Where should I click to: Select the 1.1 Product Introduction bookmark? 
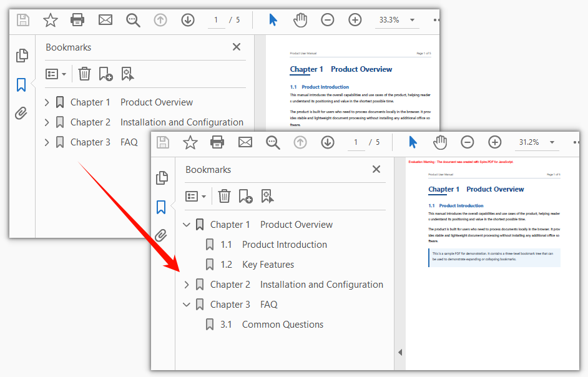[274, 245]
